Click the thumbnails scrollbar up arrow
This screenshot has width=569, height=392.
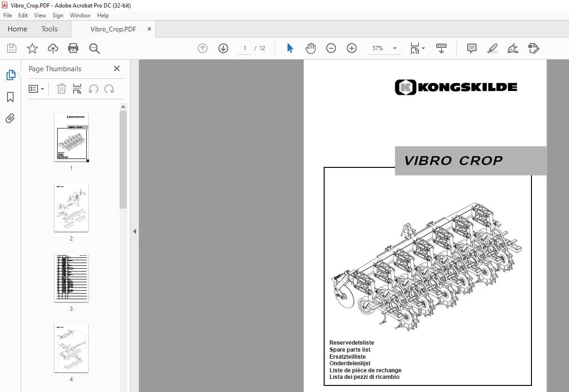coord(123,107)
